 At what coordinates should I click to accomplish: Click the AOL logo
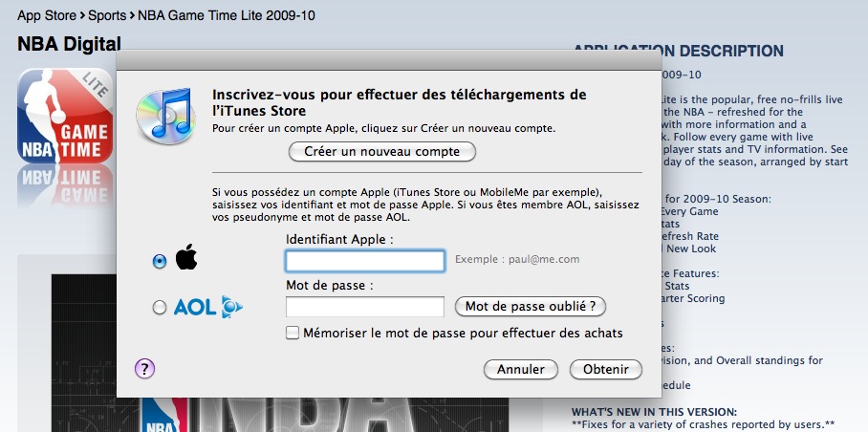(208, 307)
